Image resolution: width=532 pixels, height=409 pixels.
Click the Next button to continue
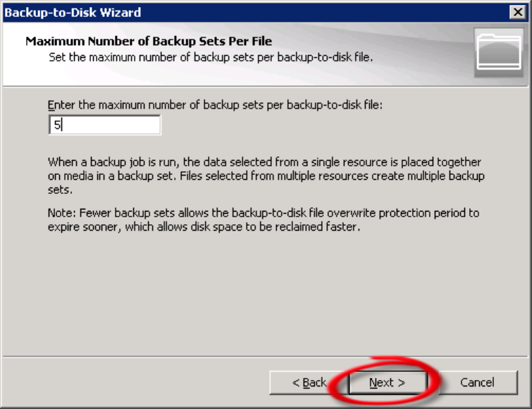point(387,383)
